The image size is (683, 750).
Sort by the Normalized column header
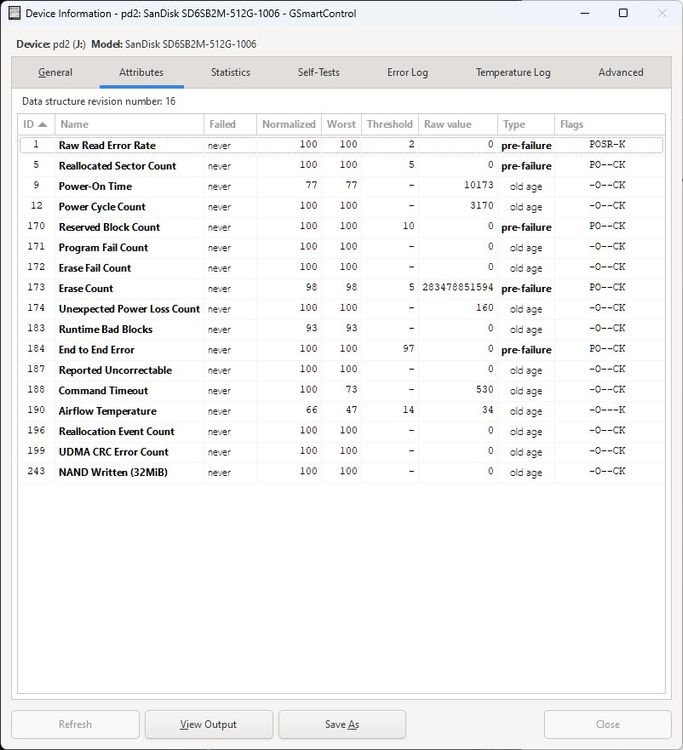(289, 124)
